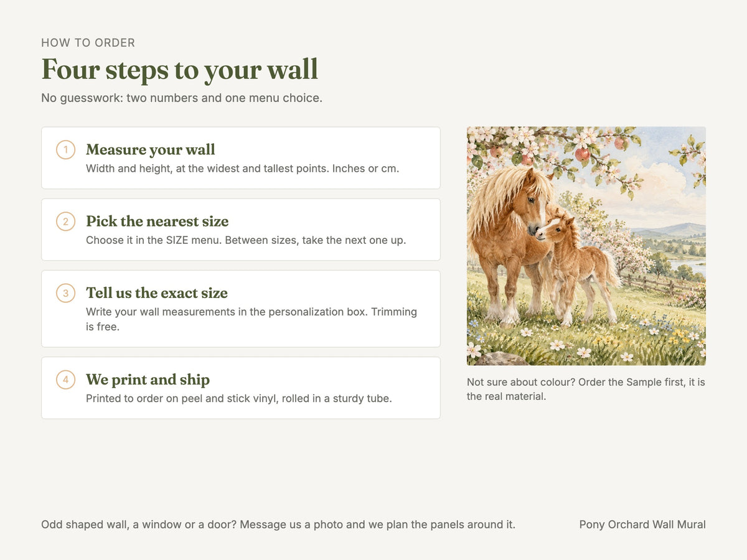Click the step 1 circled number icon
The width and height of the screenshot is (747, 560).
pyautogui.click(x=66, y=150)
